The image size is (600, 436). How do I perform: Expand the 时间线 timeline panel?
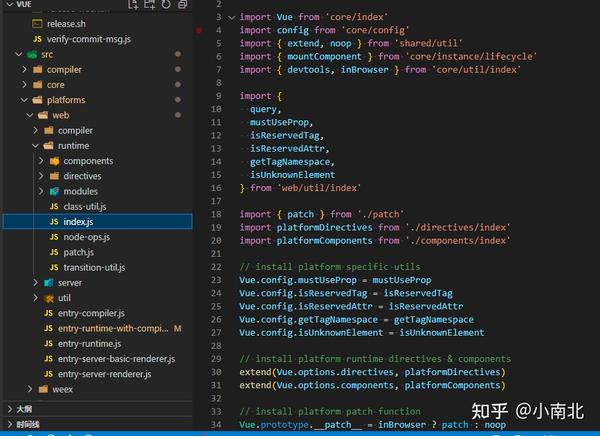(98, 424)
